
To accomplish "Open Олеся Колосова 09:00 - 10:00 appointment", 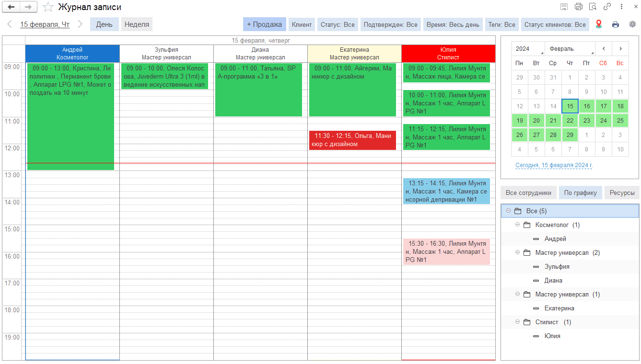I will tap(164, 76).
